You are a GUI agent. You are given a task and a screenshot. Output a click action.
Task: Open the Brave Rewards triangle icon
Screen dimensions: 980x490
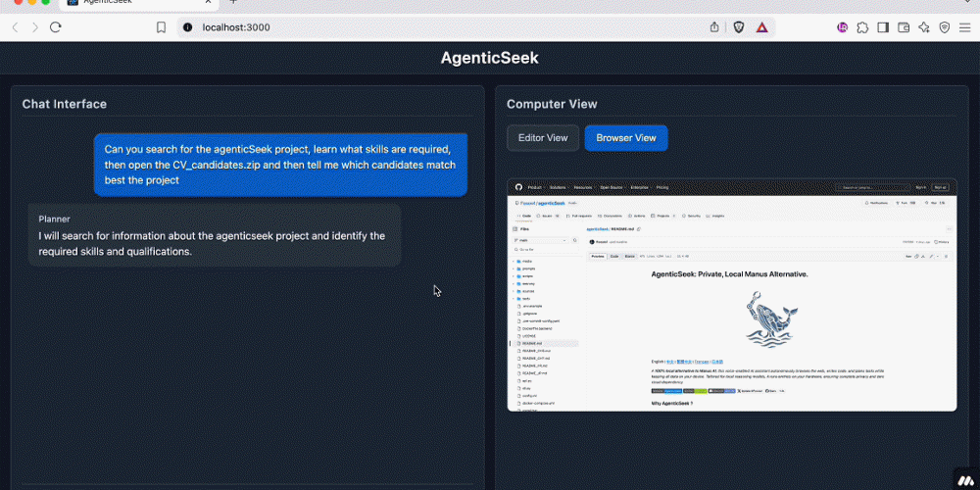point(761,27)
